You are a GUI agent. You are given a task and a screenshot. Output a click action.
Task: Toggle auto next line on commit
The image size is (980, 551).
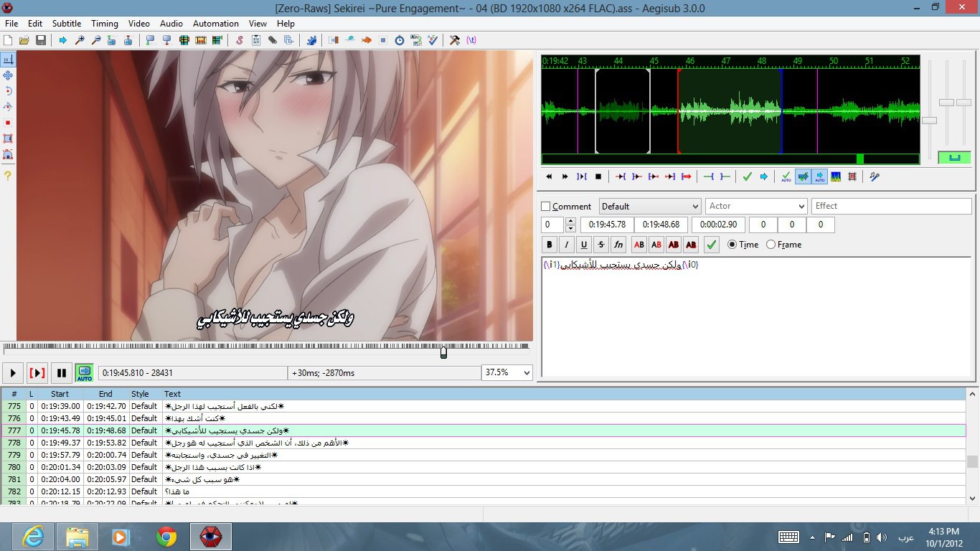[803, 176]
